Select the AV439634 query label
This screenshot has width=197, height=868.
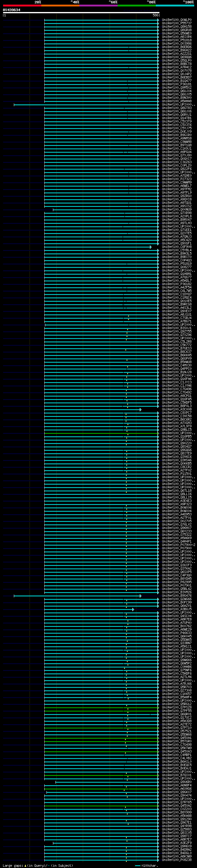(x=11, y=10)
